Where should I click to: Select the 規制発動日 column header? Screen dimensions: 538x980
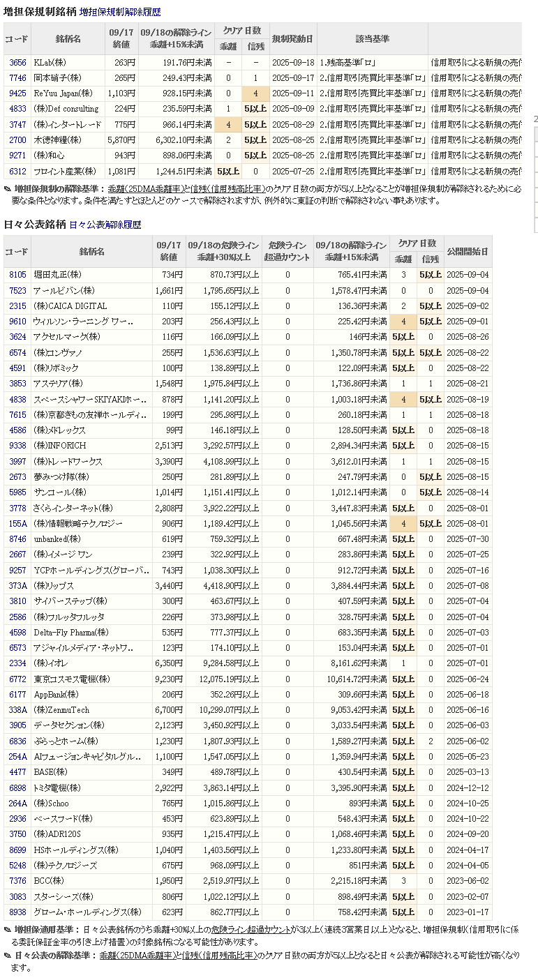292,39
